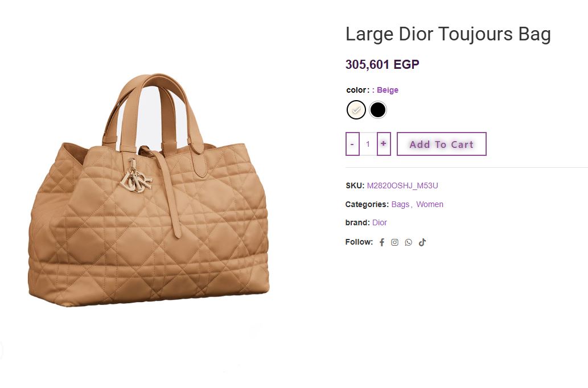Click the Dior Toujours bag product image

[149, 191]
